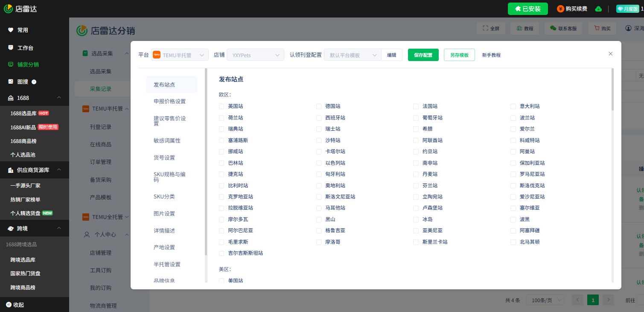
Task: Click the 保存配置 button
Action: coord(423,55)
